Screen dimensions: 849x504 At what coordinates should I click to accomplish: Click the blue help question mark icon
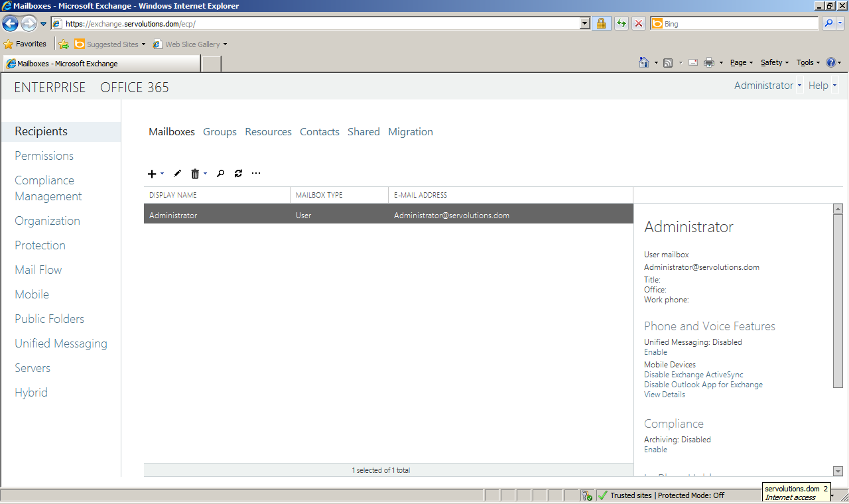[x=831, y=62]
